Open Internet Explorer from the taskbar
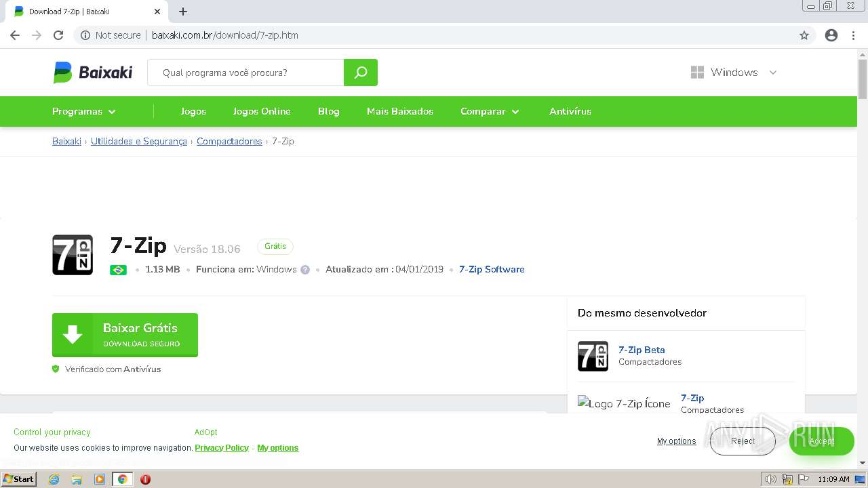The height and width of the screenshot is (488, 868). pyautogui.click(x=54, y=479)
